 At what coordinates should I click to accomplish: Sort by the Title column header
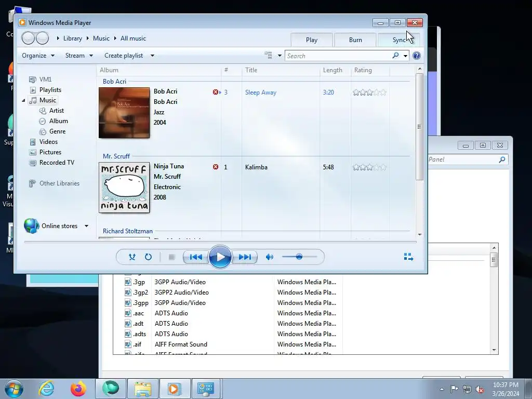pyautogui.click(x=281, y=70)
